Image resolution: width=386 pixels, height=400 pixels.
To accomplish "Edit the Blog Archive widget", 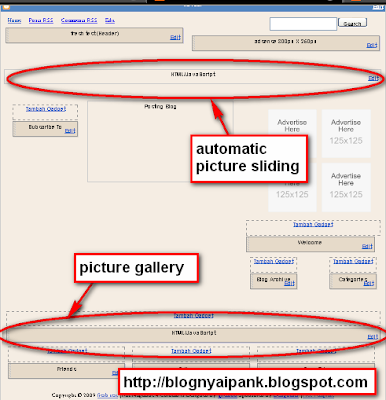I will click(x=290, y=283).
